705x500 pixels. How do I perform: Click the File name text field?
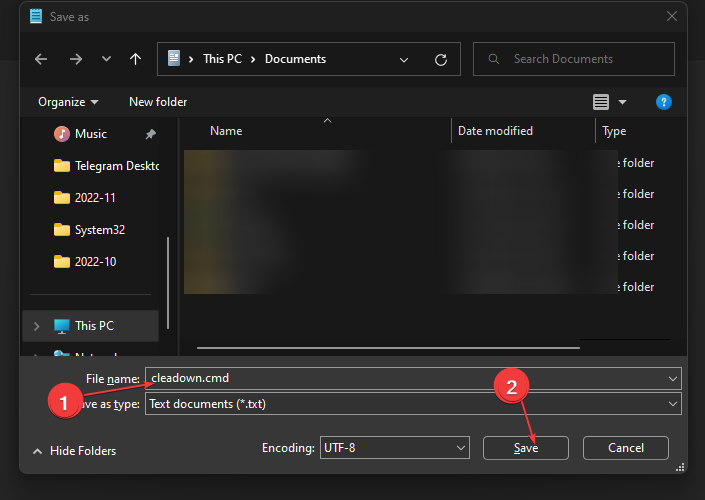click(400, 378)
